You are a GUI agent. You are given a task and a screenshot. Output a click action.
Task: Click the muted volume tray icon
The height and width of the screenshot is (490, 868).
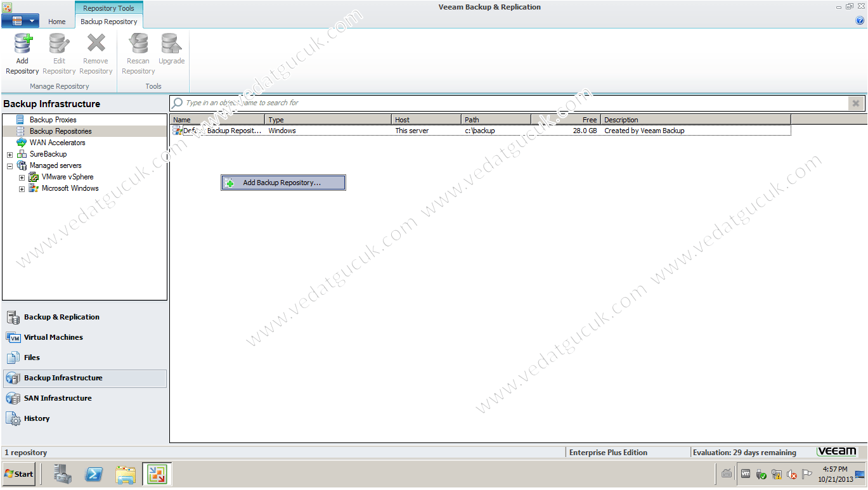pyautogui.click(x=792, y=474)
